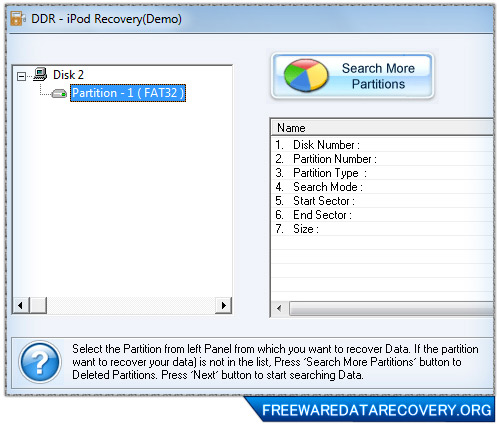Click right arrow of tree panel scrollbar
Viewport: 500px width, 425px height.
point(223,305)
